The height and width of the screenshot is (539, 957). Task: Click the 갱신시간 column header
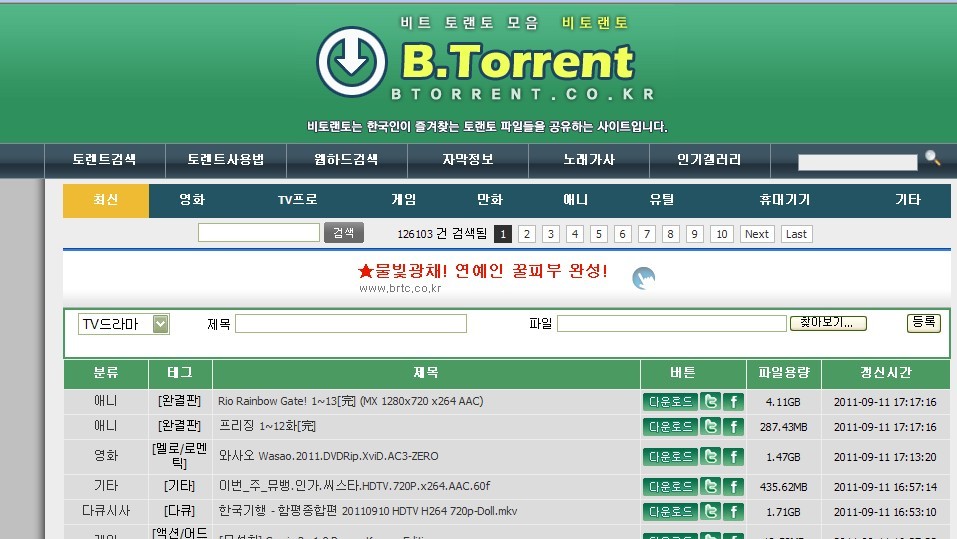click(x=886, y=373)
